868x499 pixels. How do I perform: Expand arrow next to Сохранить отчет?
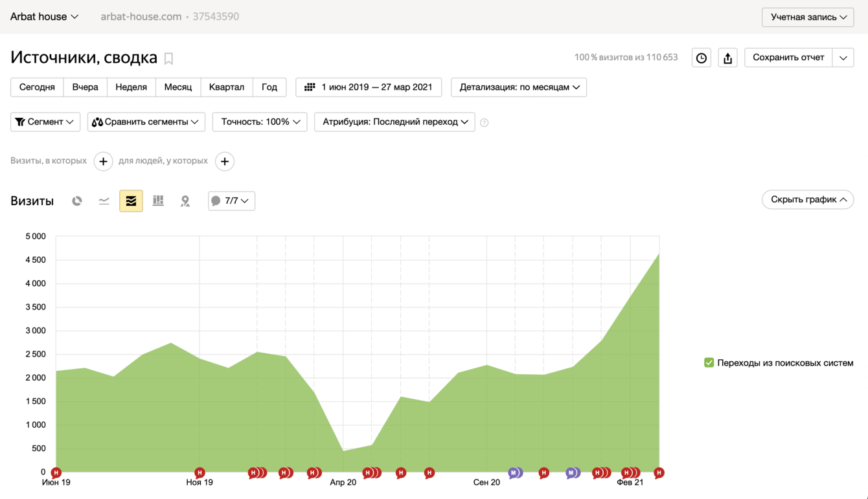[843, 58]
